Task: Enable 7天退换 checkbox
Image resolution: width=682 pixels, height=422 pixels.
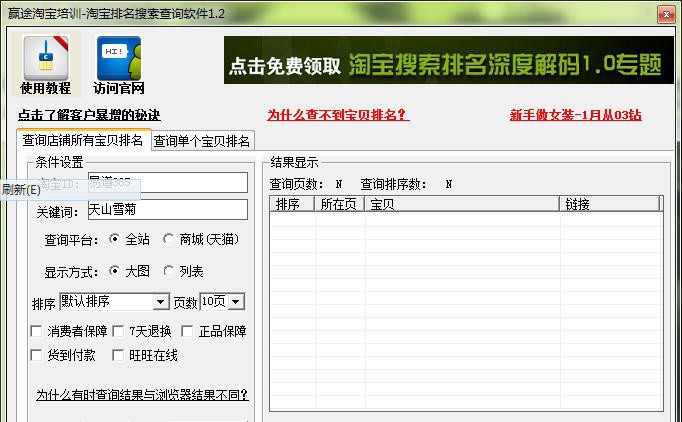Action: click(x=118, y=332)
